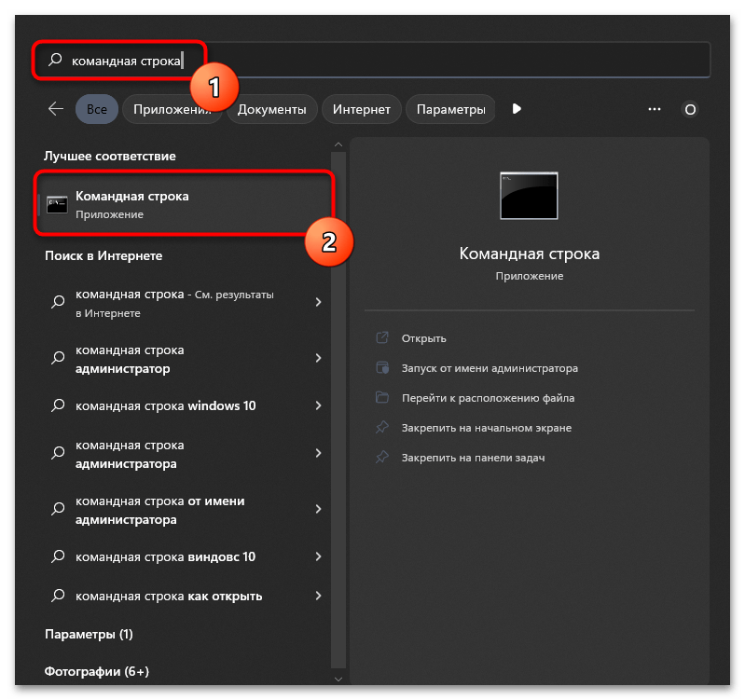Viewport: 745px width, 700px height.
Task: Expand chevron for 'командная строка windows 10'
Action: (318, 405)
